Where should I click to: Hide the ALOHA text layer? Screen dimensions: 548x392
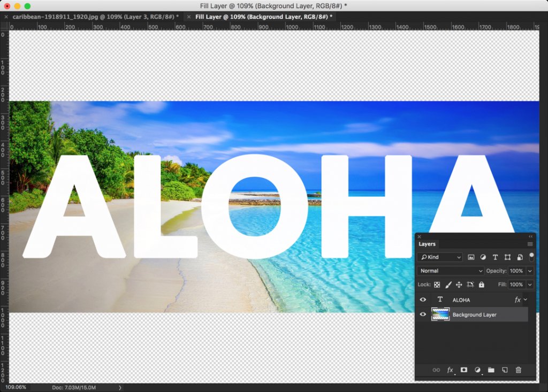[423, 299]
